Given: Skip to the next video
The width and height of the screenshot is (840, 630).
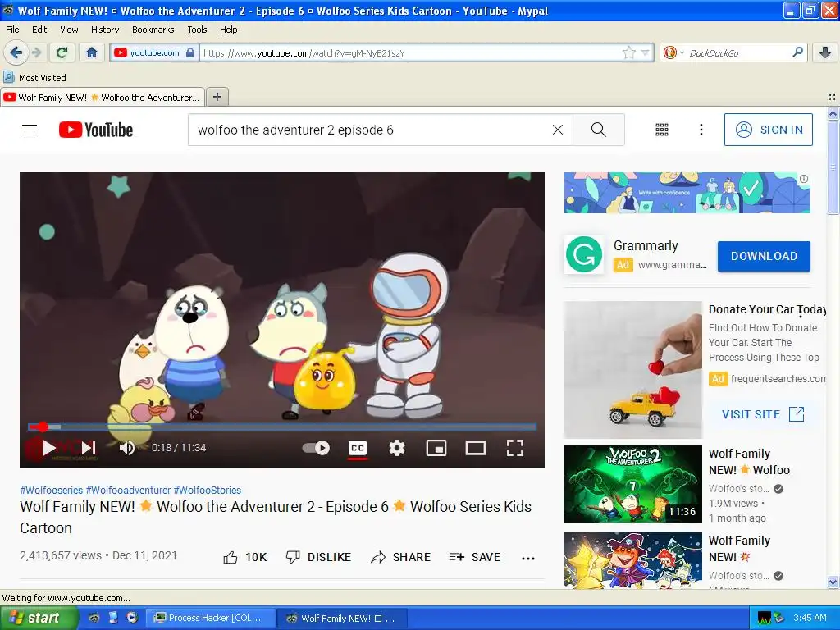Looking at the screenshot, I should click(x=89, y=448).
